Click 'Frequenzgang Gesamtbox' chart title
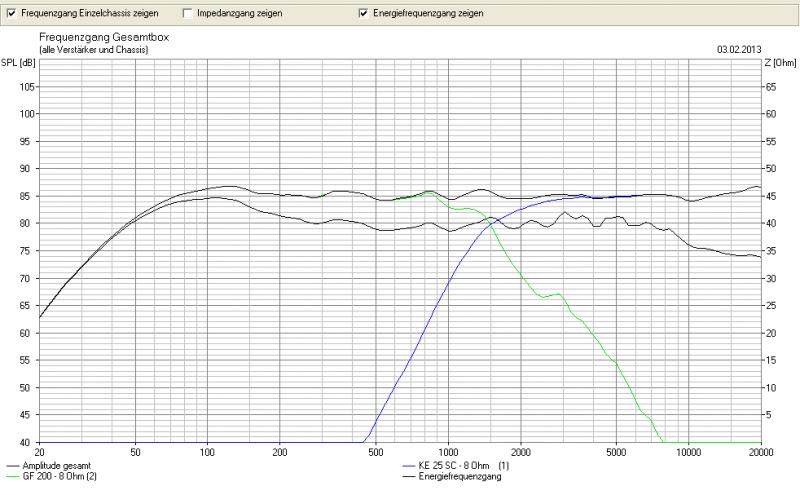This screenshot has height=495, width=800. [104, 37]
